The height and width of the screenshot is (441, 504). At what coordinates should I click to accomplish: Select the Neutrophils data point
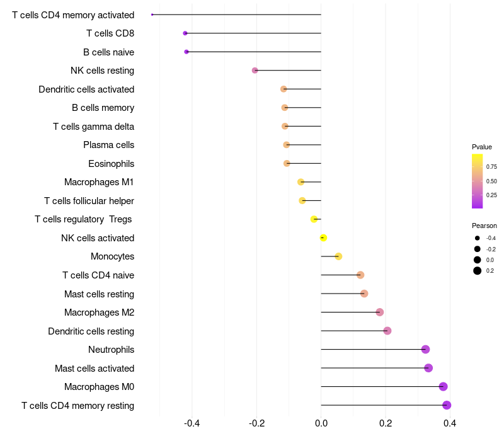click(x=425, y=350)
